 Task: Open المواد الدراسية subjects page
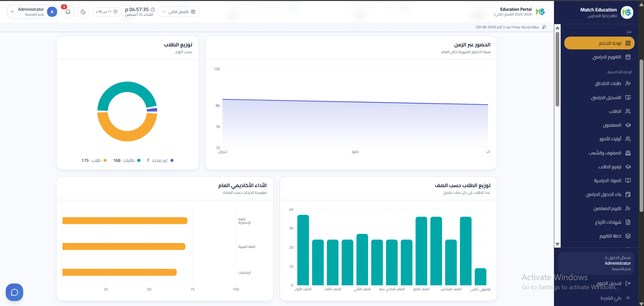click(x=599, y=181)
